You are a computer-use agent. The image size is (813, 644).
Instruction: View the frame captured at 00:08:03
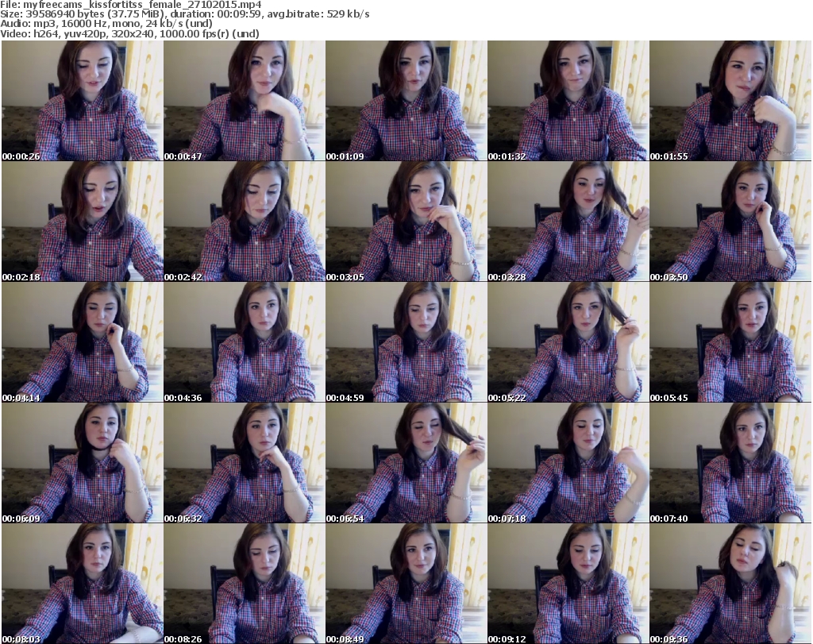click(x=83, y=584)
